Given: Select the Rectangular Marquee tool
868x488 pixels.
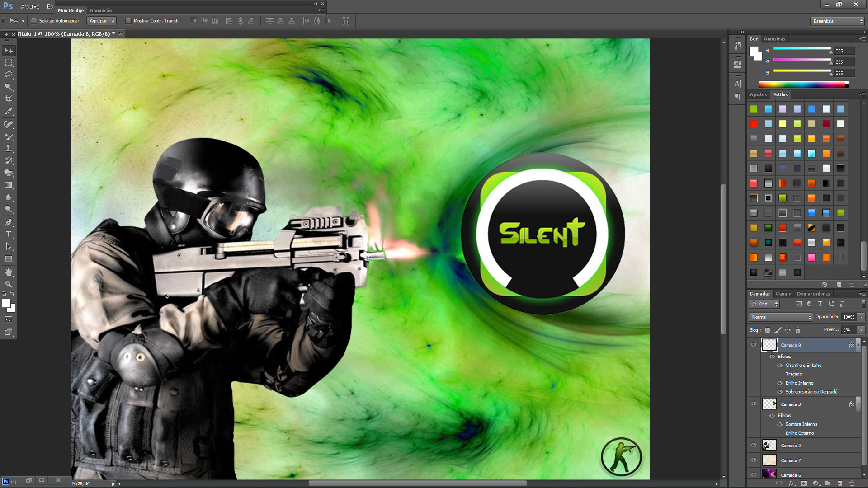Looking at the screenshot, I should 9,62.
